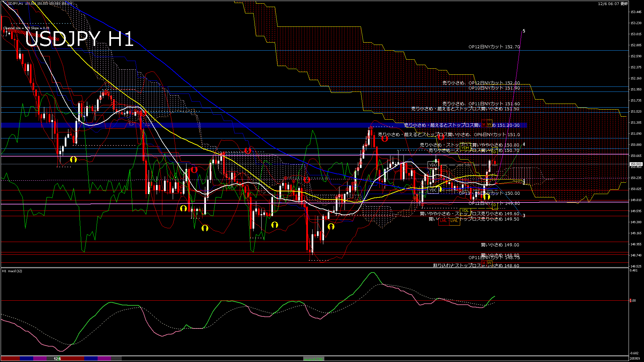The height and width of the screenshot is (362, 644).
Task: Click the H1 macd (12) indicator label
Action: [x=12, y=271]
